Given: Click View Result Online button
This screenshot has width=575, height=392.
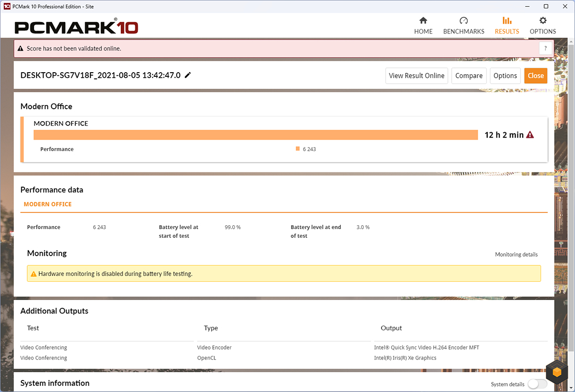Looking at the screenshot, I should 417,76.
